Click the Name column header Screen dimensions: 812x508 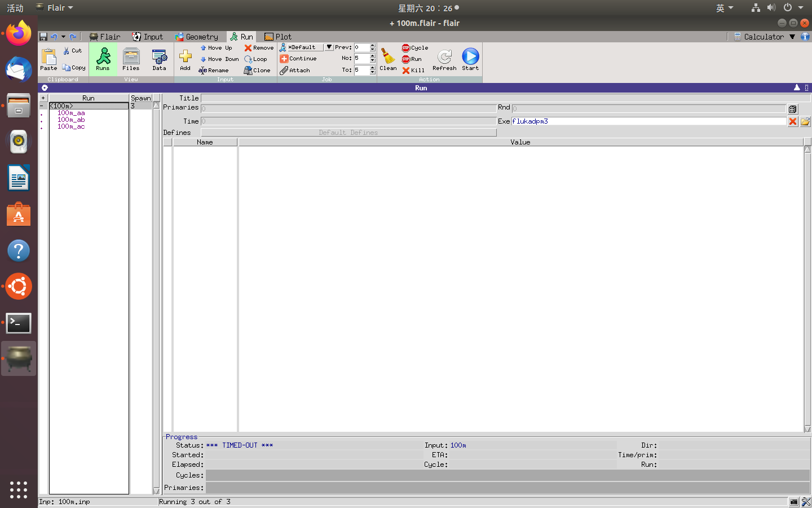[x=205, y=142]
